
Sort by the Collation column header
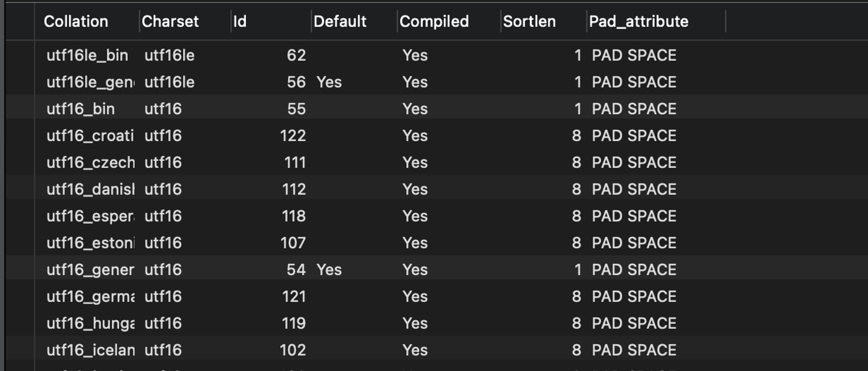[x=76, y=21]
